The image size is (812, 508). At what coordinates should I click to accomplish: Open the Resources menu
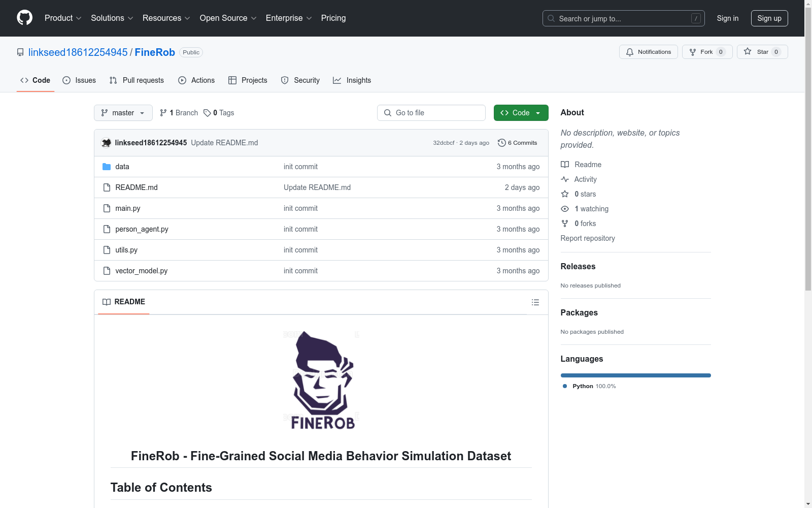(x=166, y=18)
